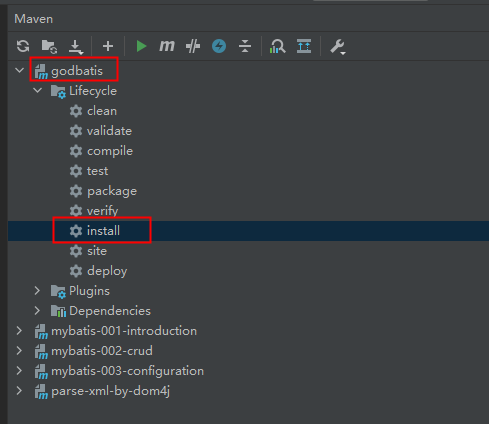
Task: Collapse the godbatis project node
Action: (x=20, y=70)
